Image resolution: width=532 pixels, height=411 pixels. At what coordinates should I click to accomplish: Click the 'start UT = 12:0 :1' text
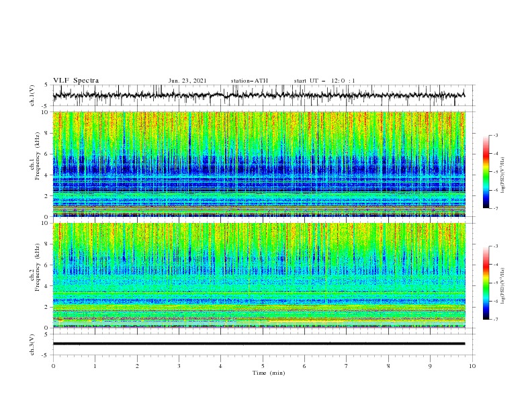coord(324,81)
